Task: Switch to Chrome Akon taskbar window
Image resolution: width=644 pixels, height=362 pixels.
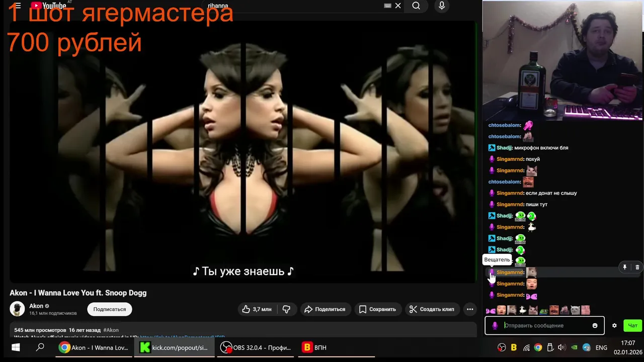Action: coord(94,347)
